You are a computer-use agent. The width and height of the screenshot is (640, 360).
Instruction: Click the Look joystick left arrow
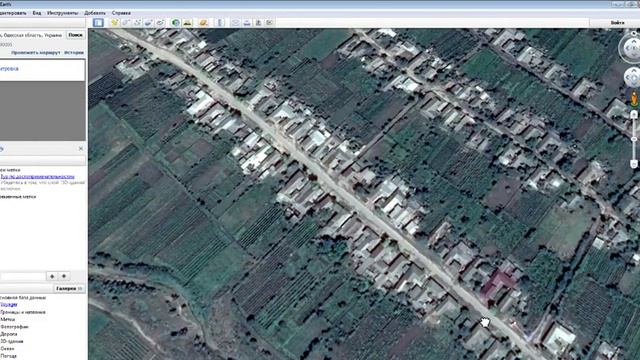point(627,49)
